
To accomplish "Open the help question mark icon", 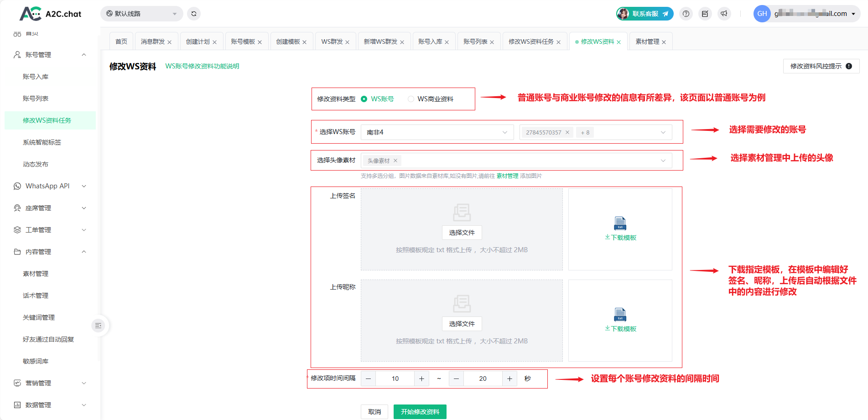I will point(686,14).
